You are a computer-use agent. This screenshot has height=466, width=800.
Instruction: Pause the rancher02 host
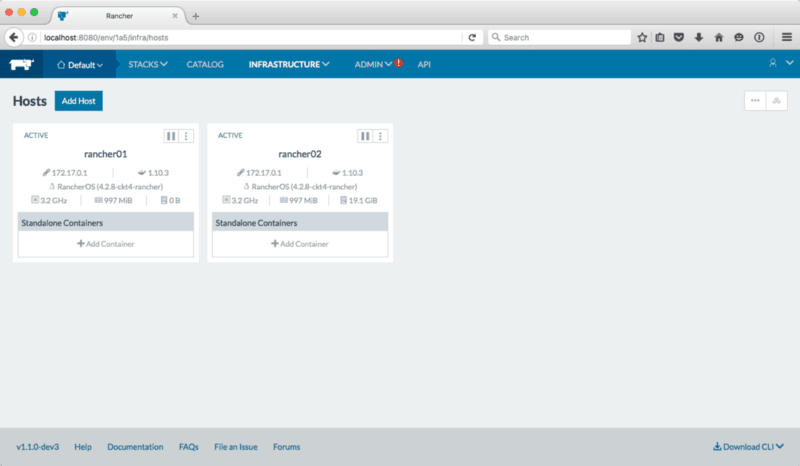pos(365,136)
